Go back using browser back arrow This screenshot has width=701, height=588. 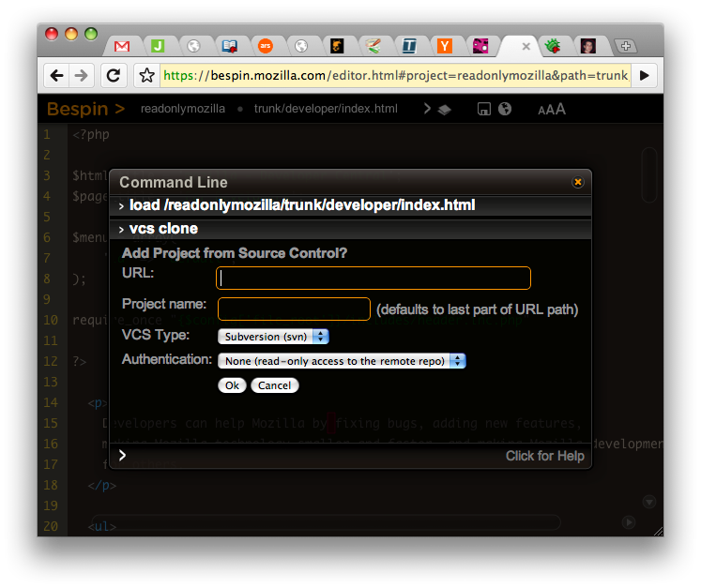[58, 76]
